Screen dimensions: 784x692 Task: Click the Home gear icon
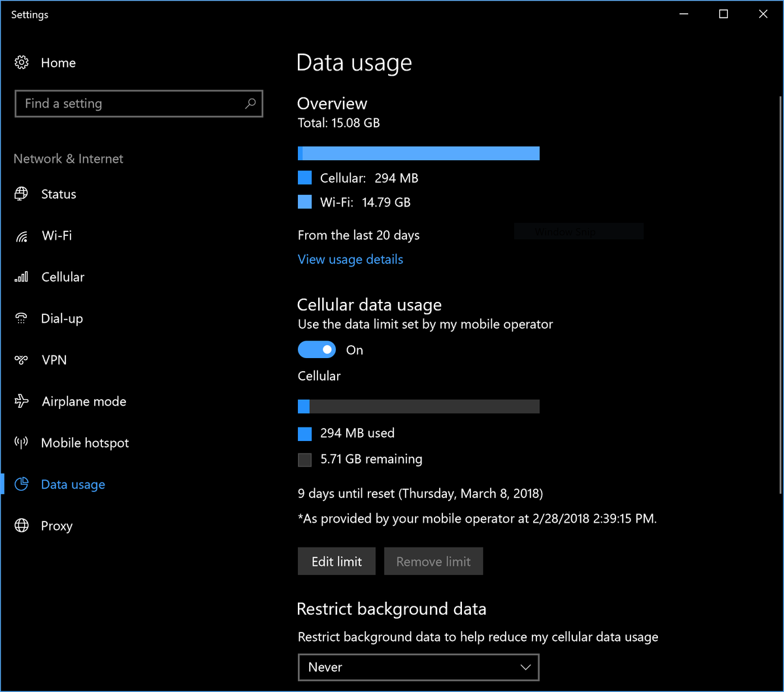(x=22, y=63)
